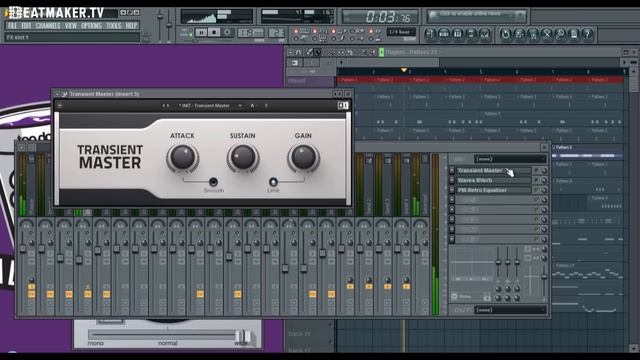The height and width of the screenshot is (360, 640).
Task: Click the X-shaped toolbar icon
Action: [x=547, y=34]
